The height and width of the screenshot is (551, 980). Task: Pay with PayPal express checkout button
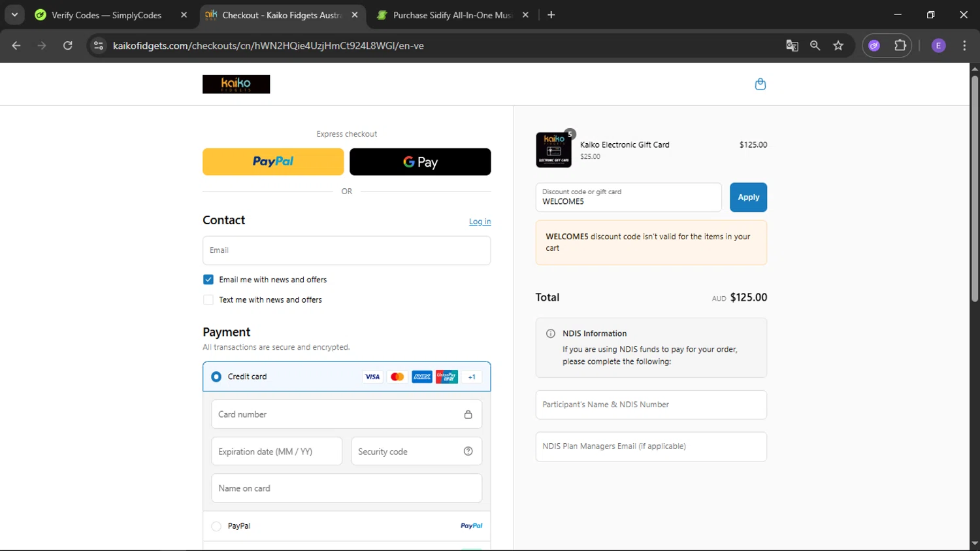tap(273, 161)
